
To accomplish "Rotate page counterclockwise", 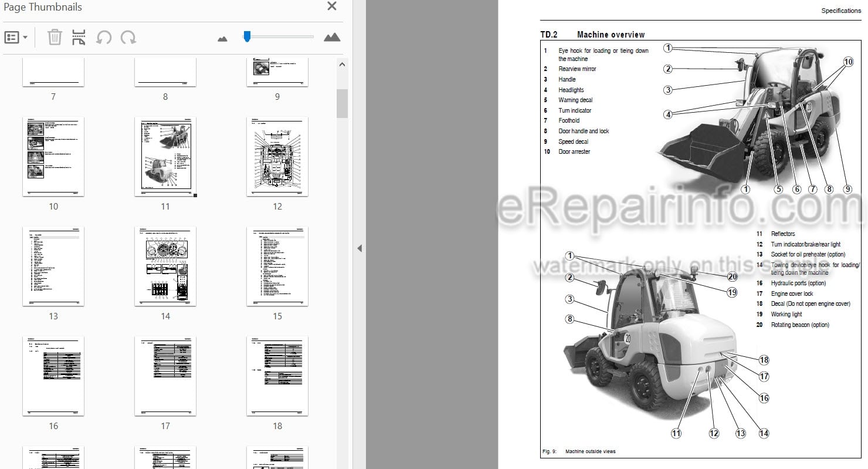I will pos(104,38).
